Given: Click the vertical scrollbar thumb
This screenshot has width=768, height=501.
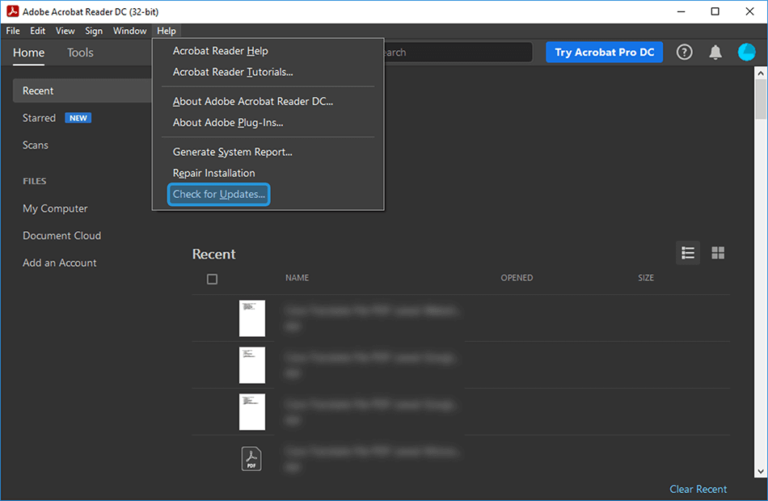Looking at the screenshot, I should point(761,99).
